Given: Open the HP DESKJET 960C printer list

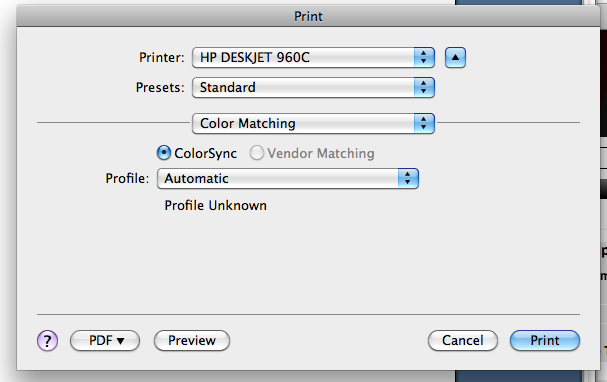Looking at the screenshot, I should click(313, 58).
